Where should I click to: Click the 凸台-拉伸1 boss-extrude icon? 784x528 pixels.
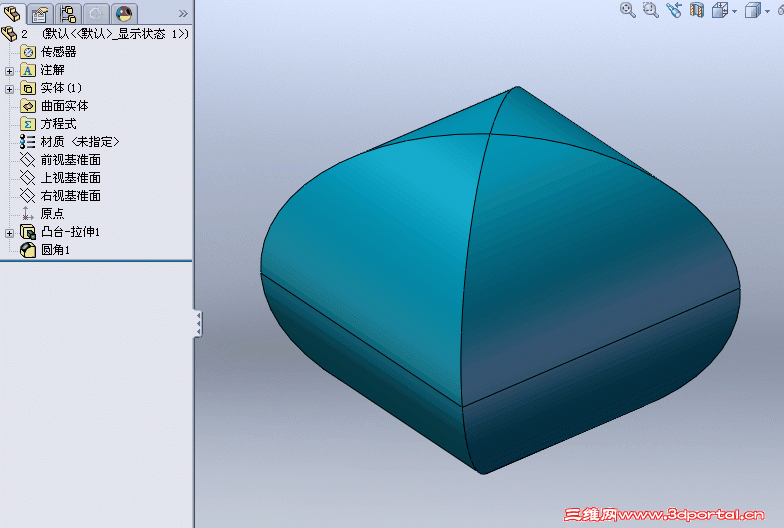click(28, 232)
